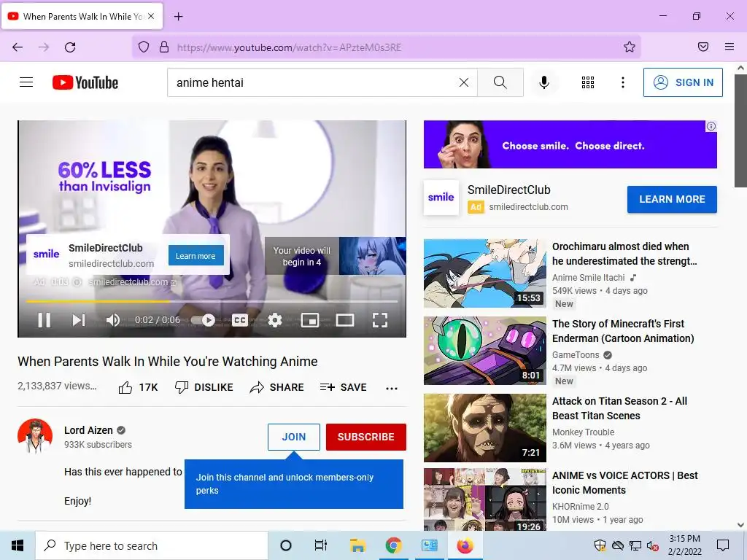The image size is (747, 560).
Task: Open the YouTube guide hamburger menu
Action: pos(26,82)
